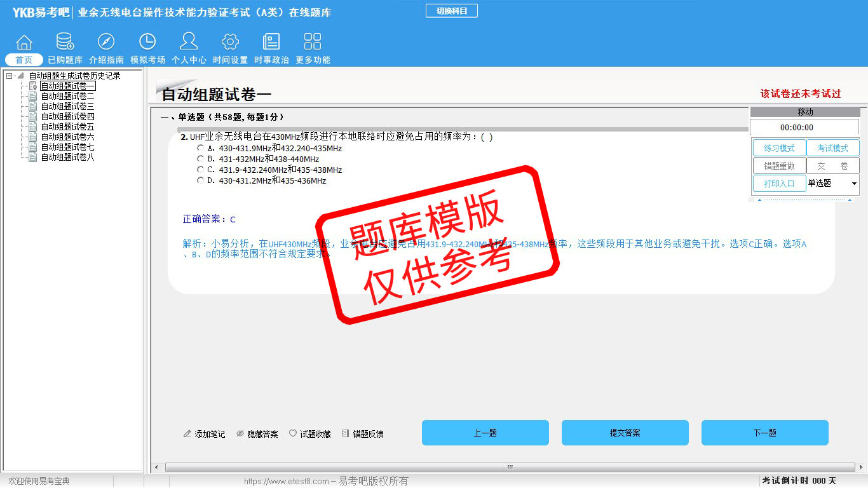Viewport: 868px width, 488px height.
Task: Select 自动组题试卷二 in the tree
Action: tap(68, 96)
